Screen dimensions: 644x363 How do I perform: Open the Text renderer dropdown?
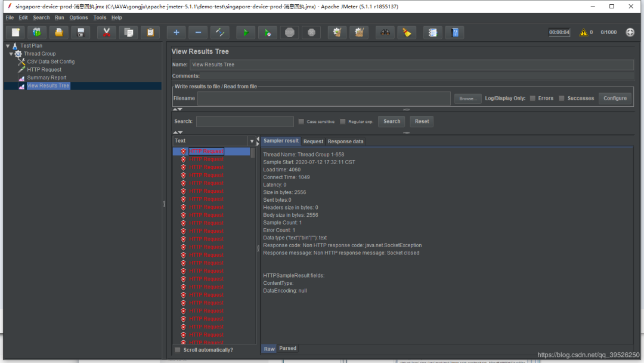tap(251, 141)
